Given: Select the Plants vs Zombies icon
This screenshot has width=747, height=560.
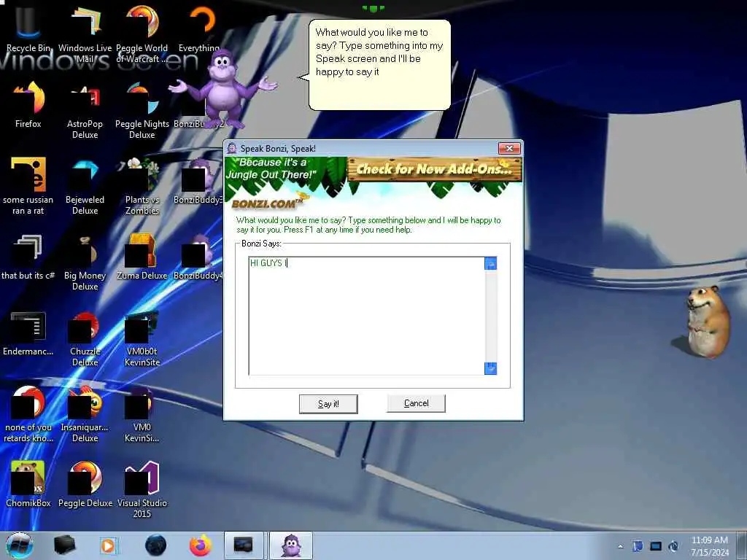Looking at the screenshot, I should pyautogui.click(x=142, y=184).
